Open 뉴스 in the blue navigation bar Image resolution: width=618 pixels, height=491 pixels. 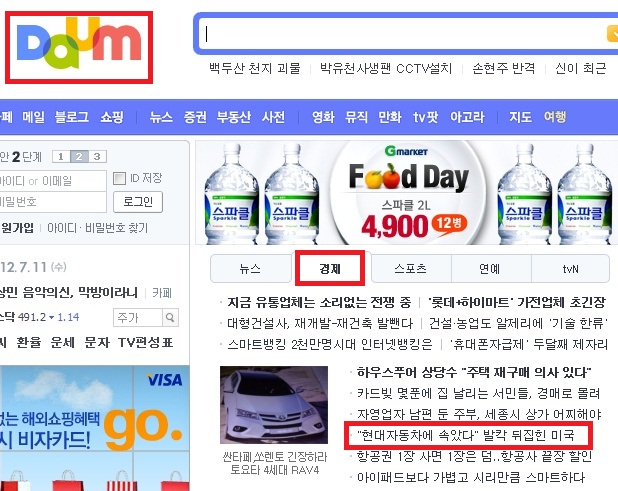(x=161, y=117)
